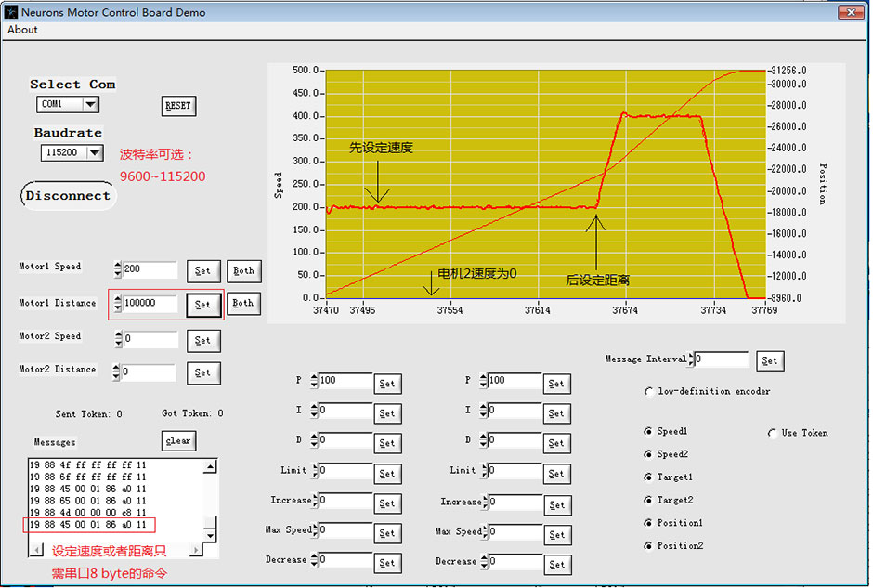The image size is (873, 588).
Task: Toggle the Target1 plot option
Action: click(x=648, y=477)
